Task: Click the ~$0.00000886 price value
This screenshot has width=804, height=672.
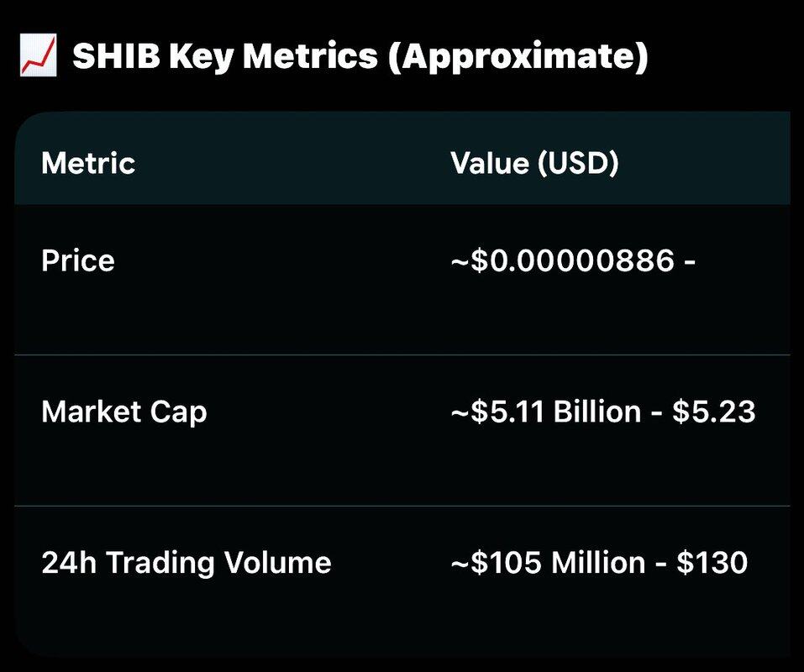Action: (562, 261)
